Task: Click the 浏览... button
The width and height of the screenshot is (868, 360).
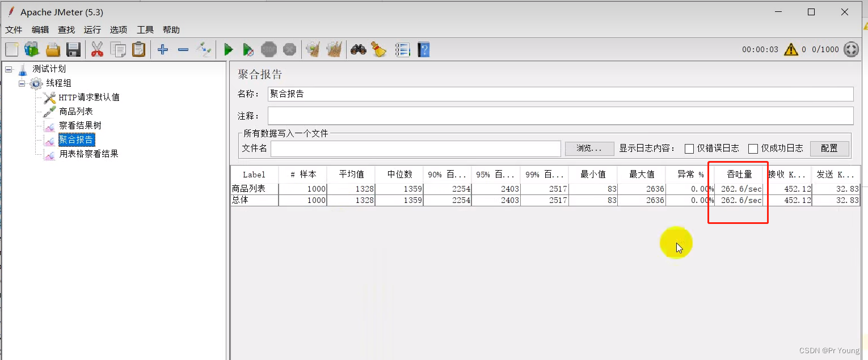Action: point(589,149)
